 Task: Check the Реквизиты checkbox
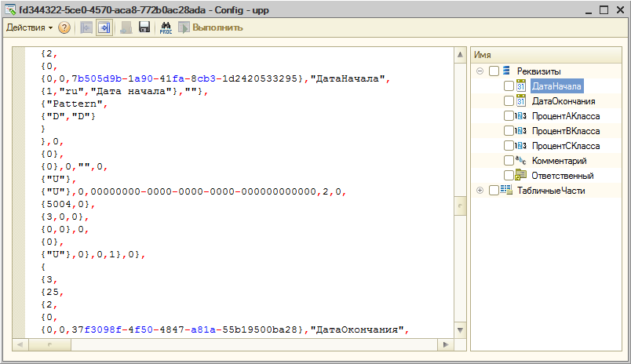pos(494,71)
